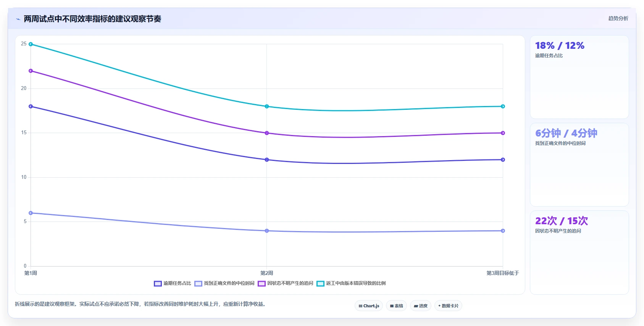Click the y-axis value 15

(x=24, y=133)
